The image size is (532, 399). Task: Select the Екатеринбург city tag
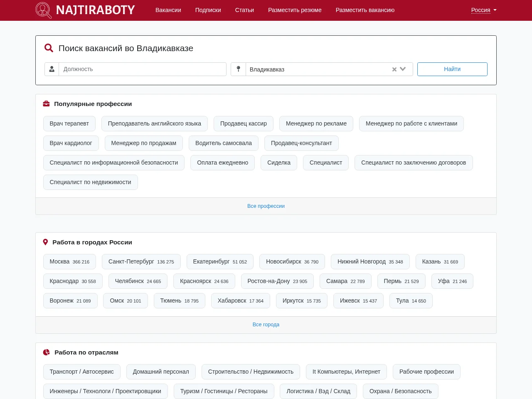(220, 261)
